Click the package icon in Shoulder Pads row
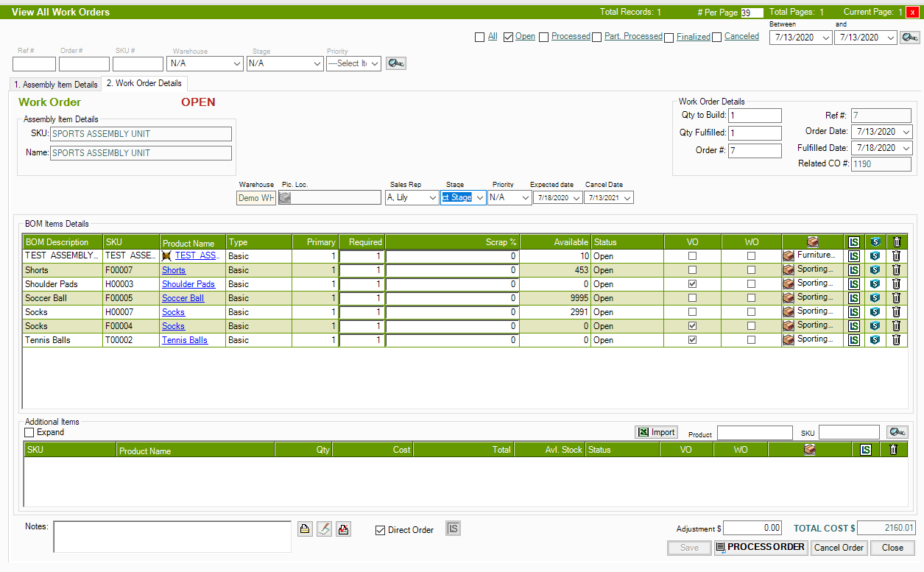Viewport: 924px width, 572px height. click(788, 284)
